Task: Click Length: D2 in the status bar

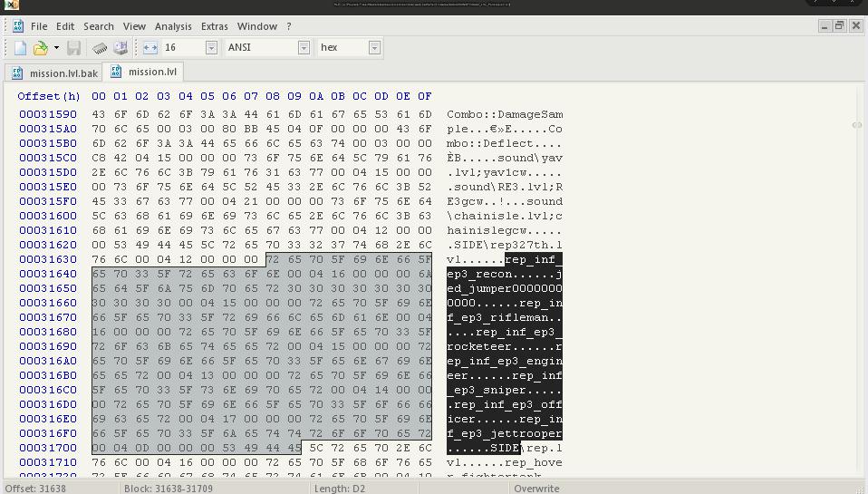Action: tap(340, 488)
